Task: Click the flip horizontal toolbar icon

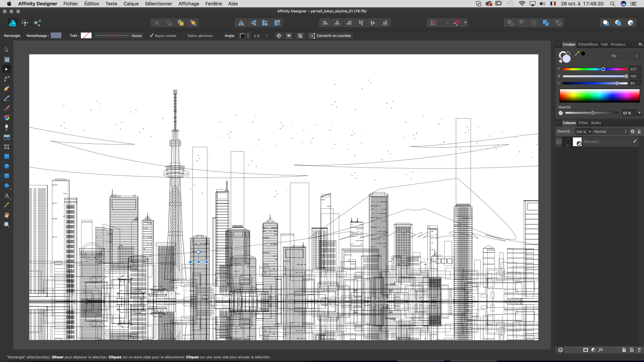Action: [x=241, y=23]
